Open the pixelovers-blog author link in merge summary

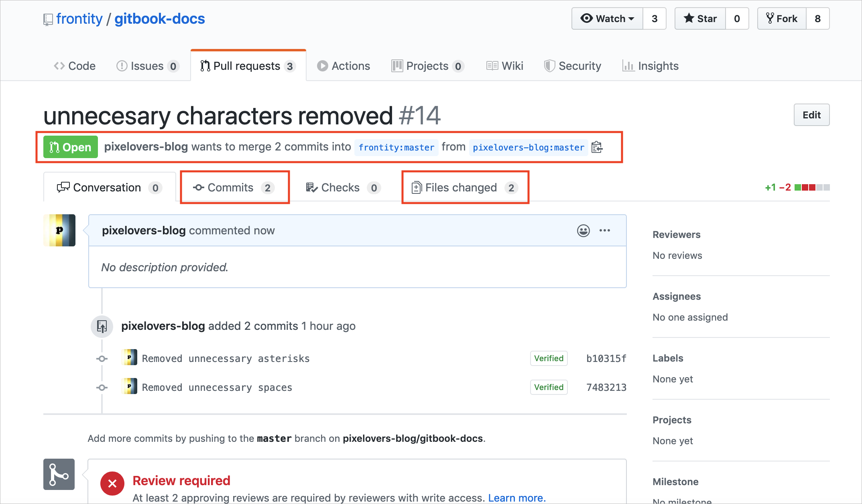(x=146, y=147)
